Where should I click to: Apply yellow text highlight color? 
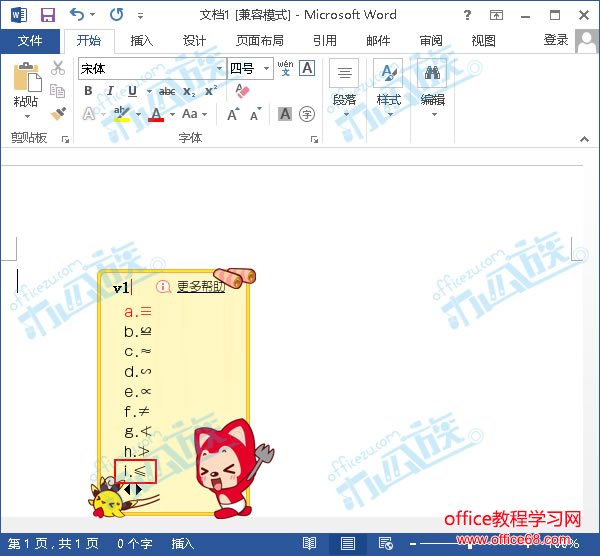[x=122, y=114]
